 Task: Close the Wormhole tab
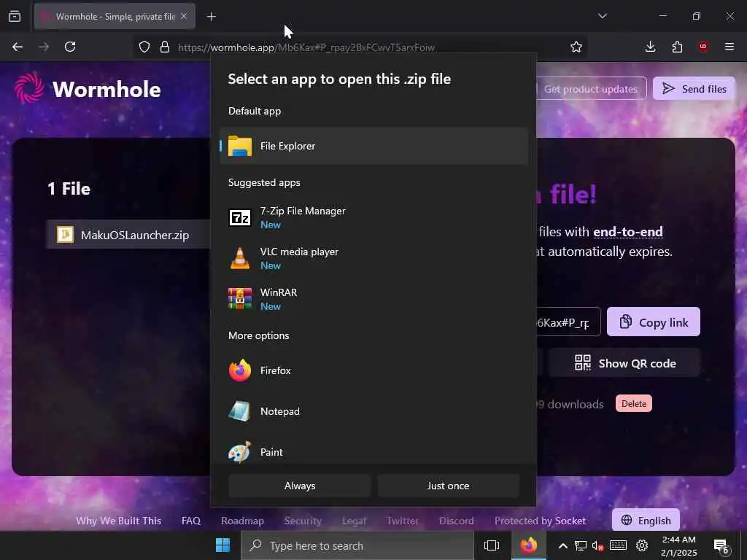184,16
